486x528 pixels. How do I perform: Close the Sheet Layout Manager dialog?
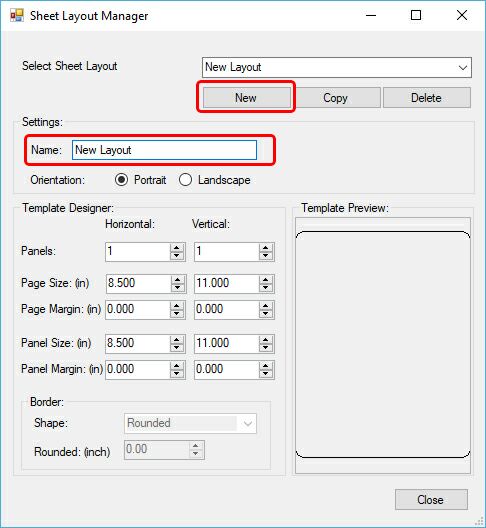tap(431, 499)
